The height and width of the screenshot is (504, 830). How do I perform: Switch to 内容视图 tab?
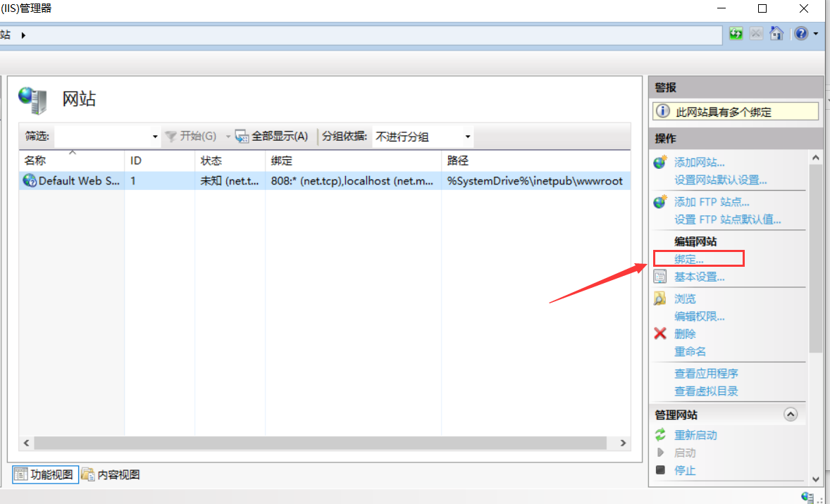(x=111, y=474)
